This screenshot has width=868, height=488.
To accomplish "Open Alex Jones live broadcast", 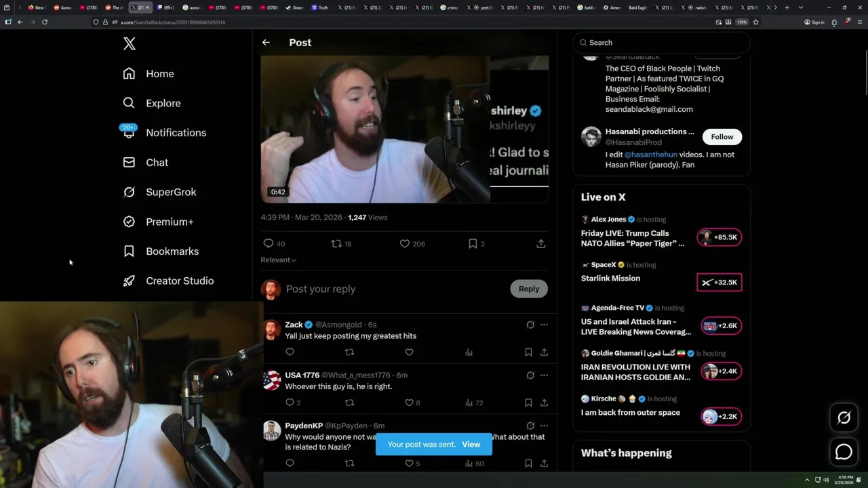I will pos(633,238).
